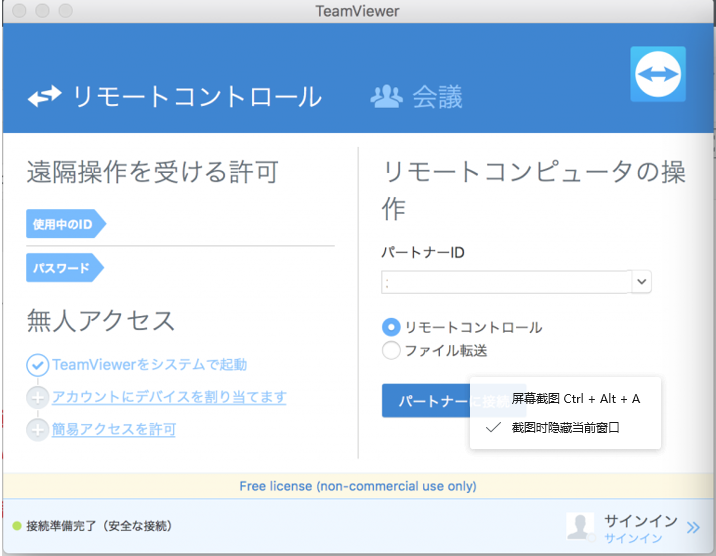Click the パスワード label tag
716x556 pixels.
65,268
